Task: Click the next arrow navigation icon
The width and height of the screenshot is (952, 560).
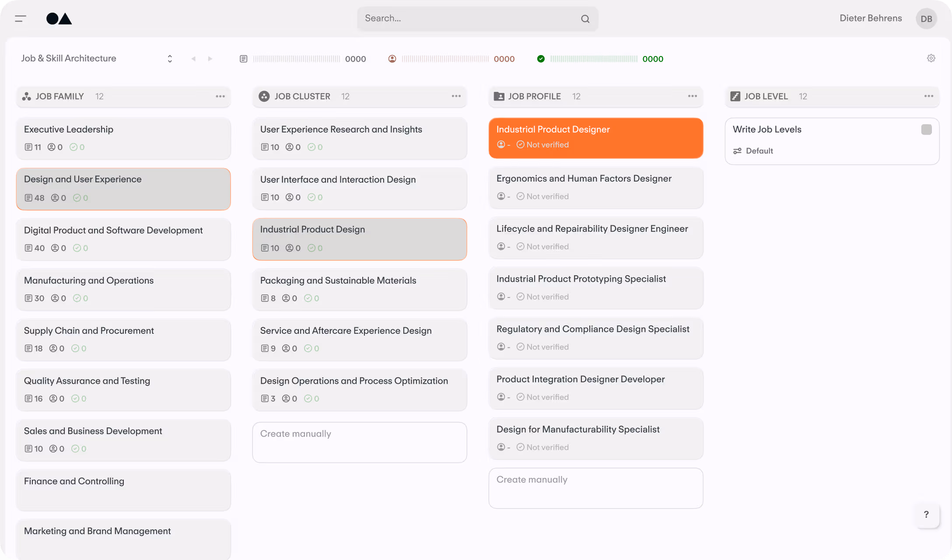Action: point(210,59)
